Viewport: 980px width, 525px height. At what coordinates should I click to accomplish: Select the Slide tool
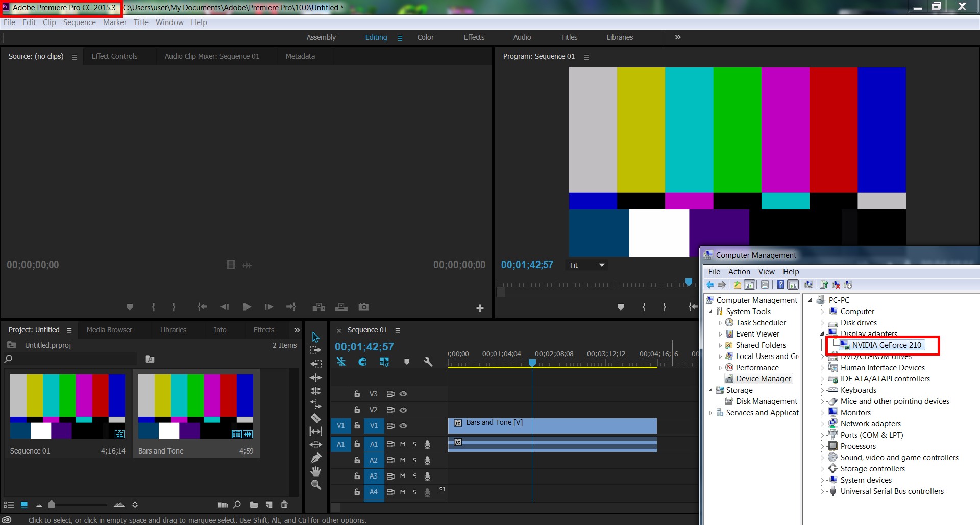(x=316, y=444)
